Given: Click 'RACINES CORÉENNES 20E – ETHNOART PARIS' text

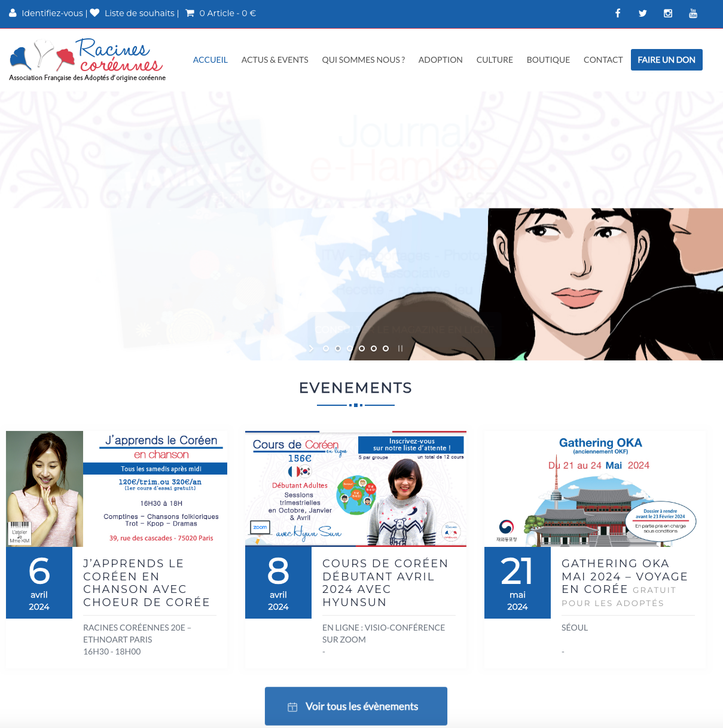Looking at the screenshot, I should tap(138, 634).
